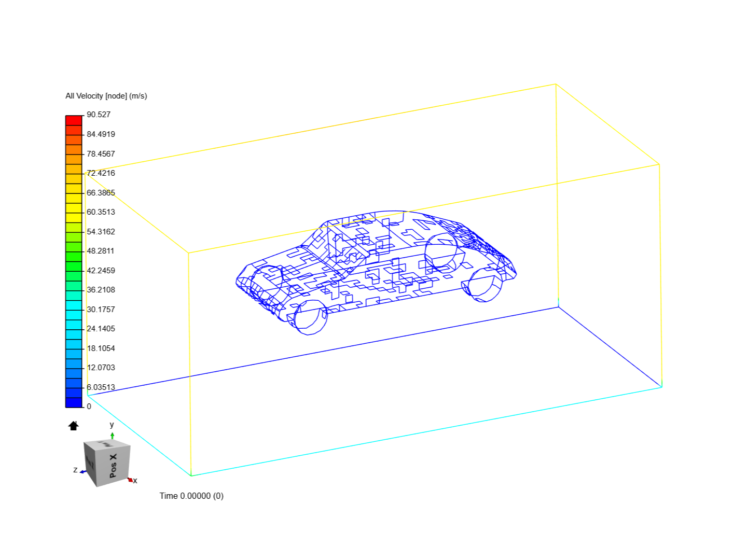Viewport: 747px width, 560px height.
Task: Click the green y-axis arrow
Action: pyautogui.click(x=112, y=436)
